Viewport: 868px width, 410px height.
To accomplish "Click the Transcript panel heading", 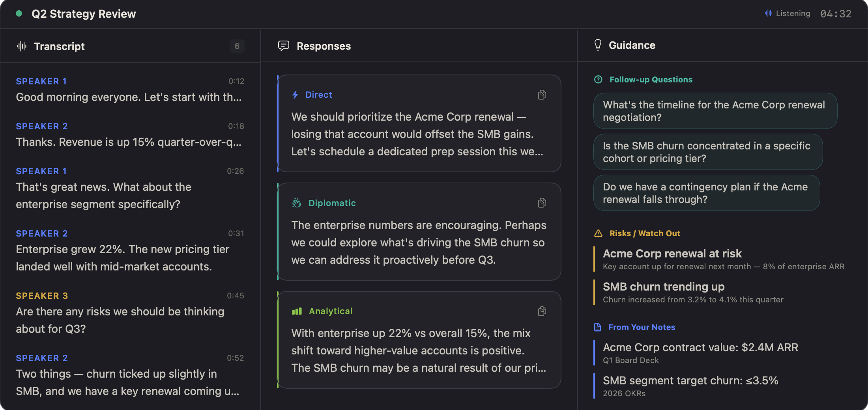I will click(59, 46).
